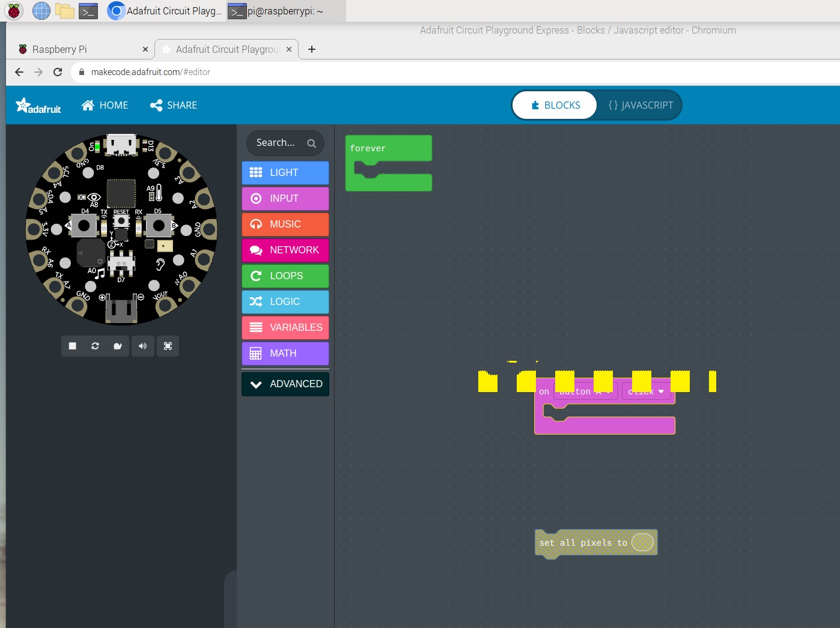
Task: Open the MUSIC block category
Action: click(x=285, y=224)
